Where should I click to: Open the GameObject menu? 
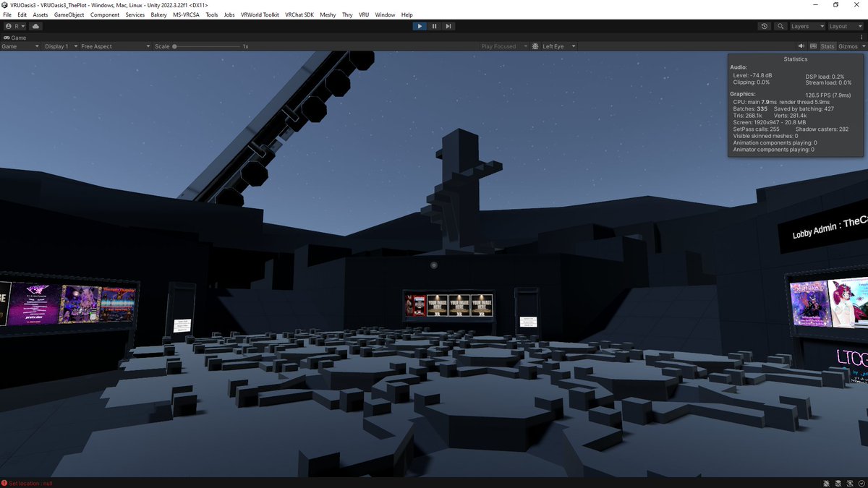[69, 14]
